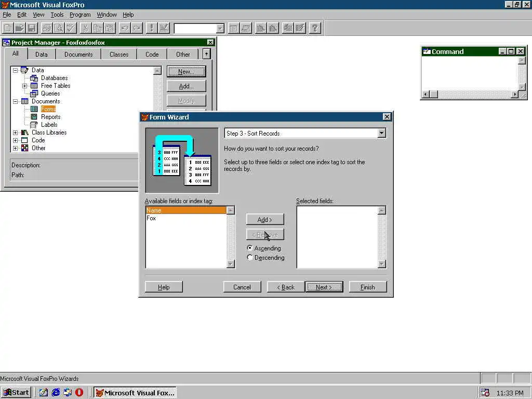The width and height of the screenshot is (532, 399).
Task: Click the Print Preview toolbar icon
Action: pos(59,28)
